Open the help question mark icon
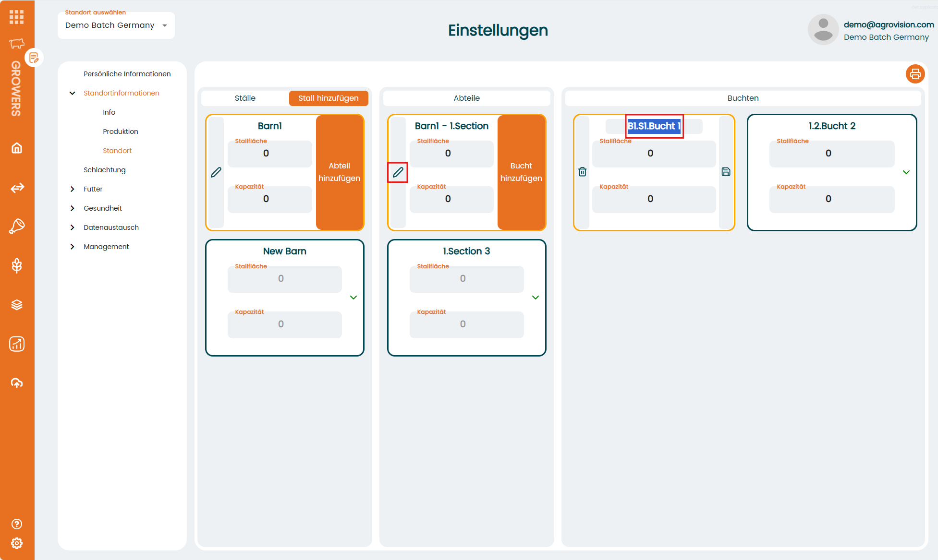The width and height of the screenshot is (938, 560). (x=17, y=524)
